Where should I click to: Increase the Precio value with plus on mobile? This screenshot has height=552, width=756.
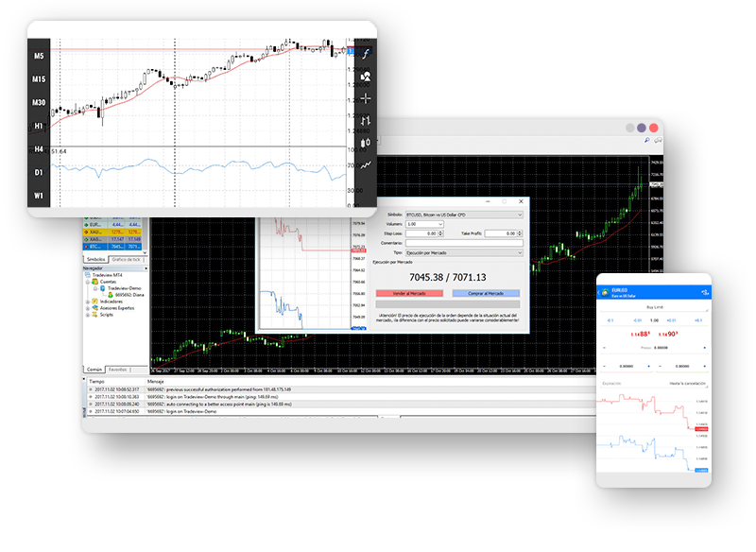tap(704, 348)
